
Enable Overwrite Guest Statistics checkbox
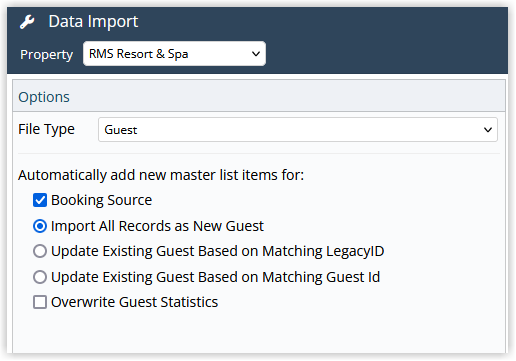click(x=40, y=302)
